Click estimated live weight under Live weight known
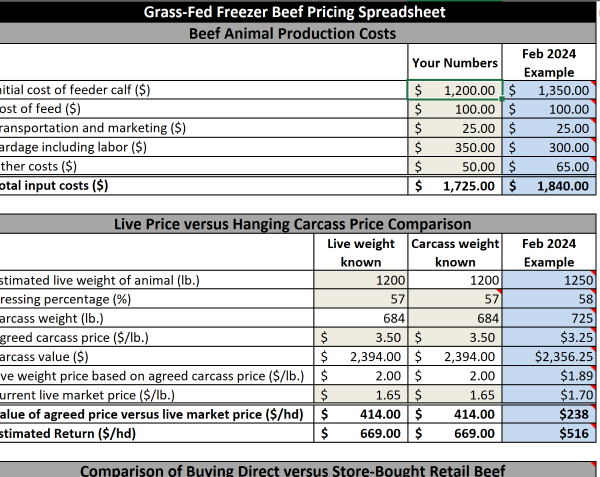Viewport: 600px width, 477px height. [359, 280]
